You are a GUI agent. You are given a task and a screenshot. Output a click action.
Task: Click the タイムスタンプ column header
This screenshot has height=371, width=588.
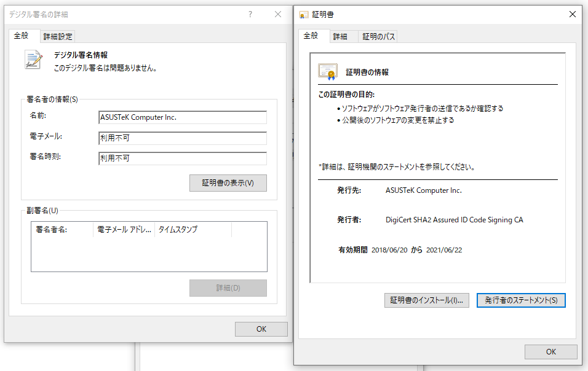click(193, 230)
